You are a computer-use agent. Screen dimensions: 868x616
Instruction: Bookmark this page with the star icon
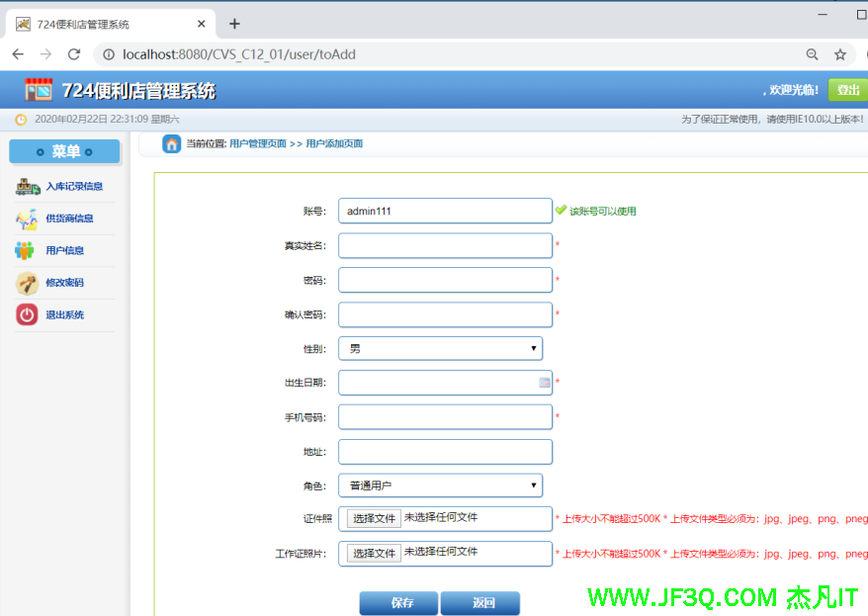pyautogui.click(x=840, y=54)
